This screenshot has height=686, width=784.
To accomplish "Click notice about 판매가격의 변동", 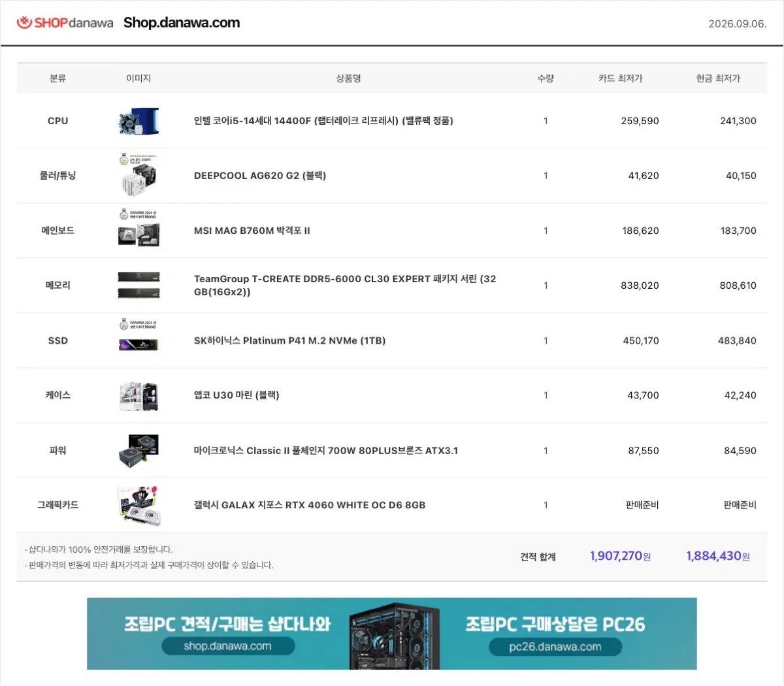I will point(150,565).
